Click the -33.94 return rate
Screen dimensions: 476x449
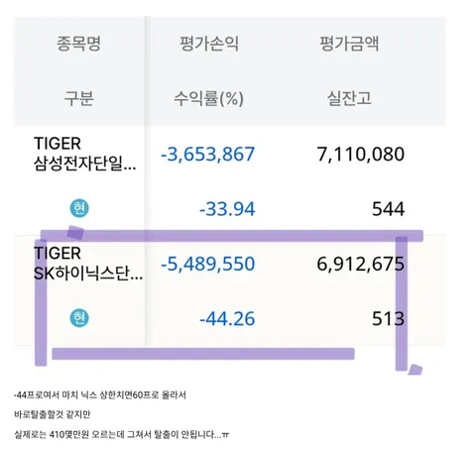[x=227, y=209]
